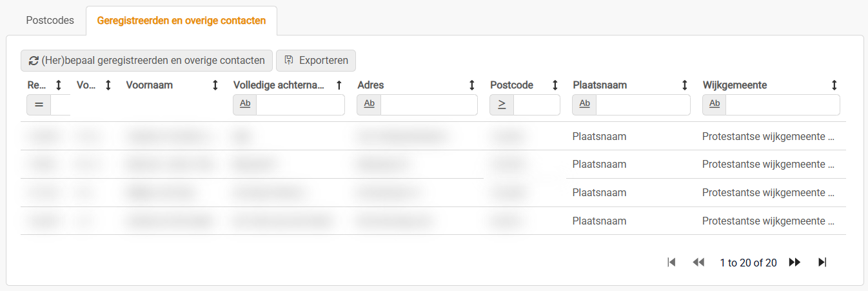
Task: Open the Postcode greater-or-equal filter operator
Action: pyautogui.click(x=502, y=105)
